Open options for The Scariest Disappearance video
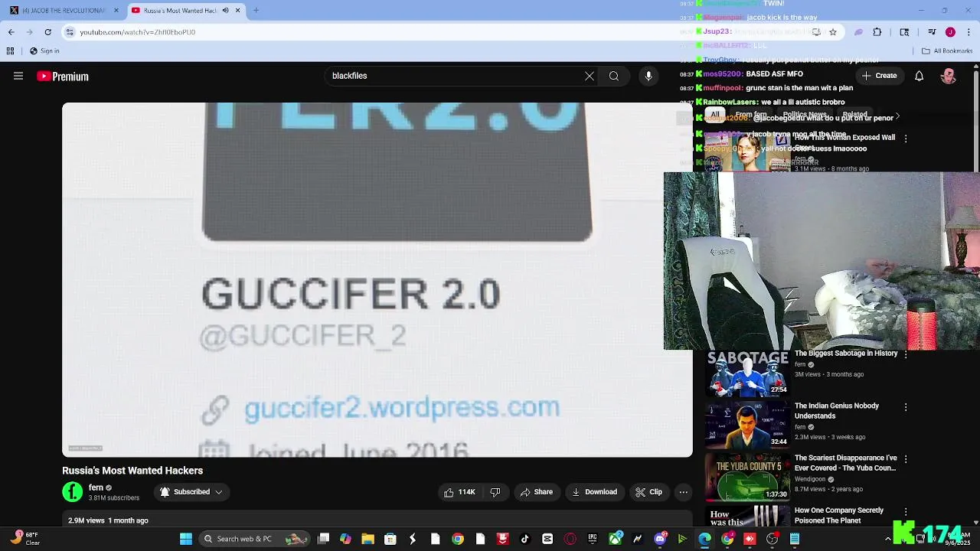The height and width of the screenshot is (551, 980). [x=906, y=459]
